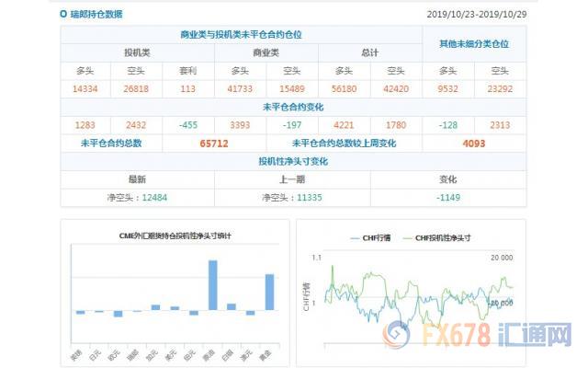Click the CME外汇期货持仓 bar chart title
This screenshot has height=368, width=588.
pyautogui.click(x=175, y=236)
